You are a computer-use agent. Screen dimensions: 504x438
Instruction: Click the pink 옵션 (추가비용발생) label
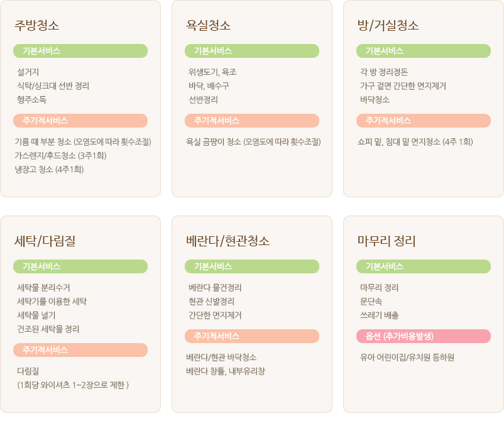pyautogui.click(x=424, y=336)
